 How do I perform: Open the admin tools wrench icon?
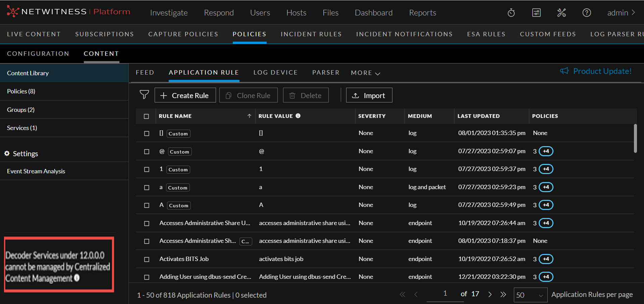point(561,13)
